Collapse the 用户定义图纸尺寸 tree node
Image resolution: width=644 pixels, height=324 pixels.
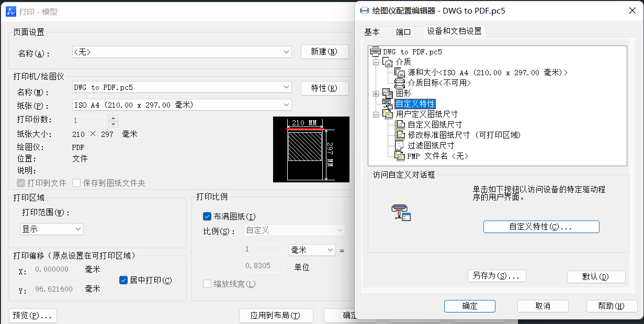coord(376,114)
